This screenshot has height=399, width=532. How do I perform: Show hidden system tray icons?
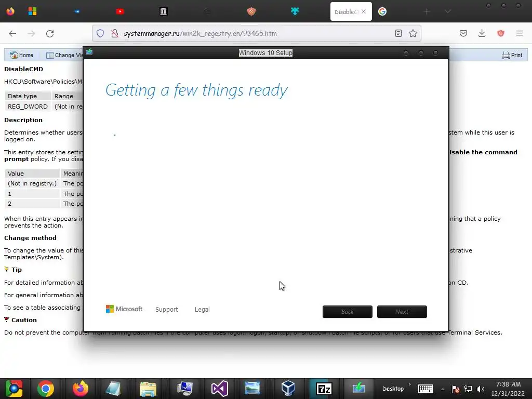pos(443,389)
